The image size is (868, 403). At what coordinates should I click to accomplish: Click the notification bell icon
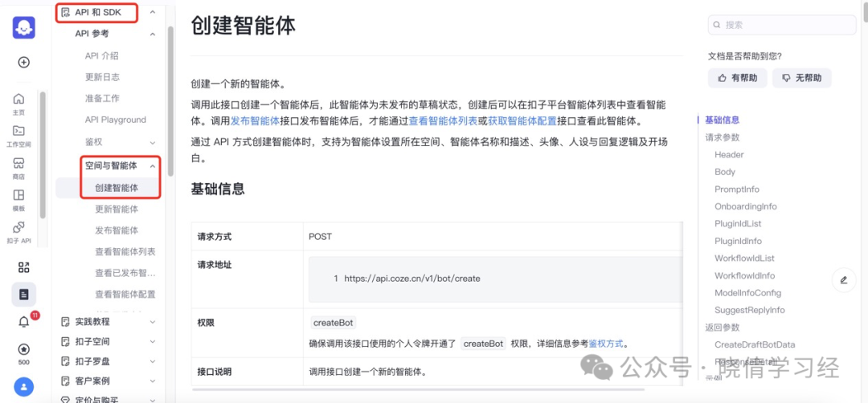24,322
